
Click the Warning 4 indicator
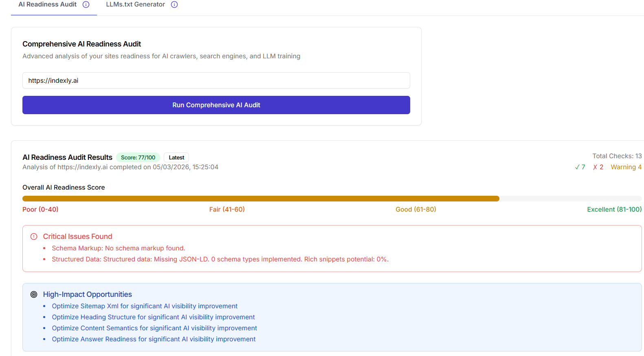(626, 167)
